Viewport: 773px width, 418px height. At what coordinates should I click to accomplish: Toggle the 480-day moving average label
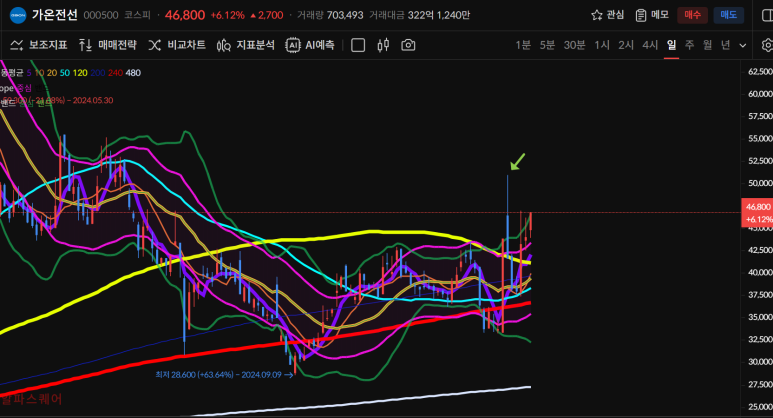[x=133, y=73]
